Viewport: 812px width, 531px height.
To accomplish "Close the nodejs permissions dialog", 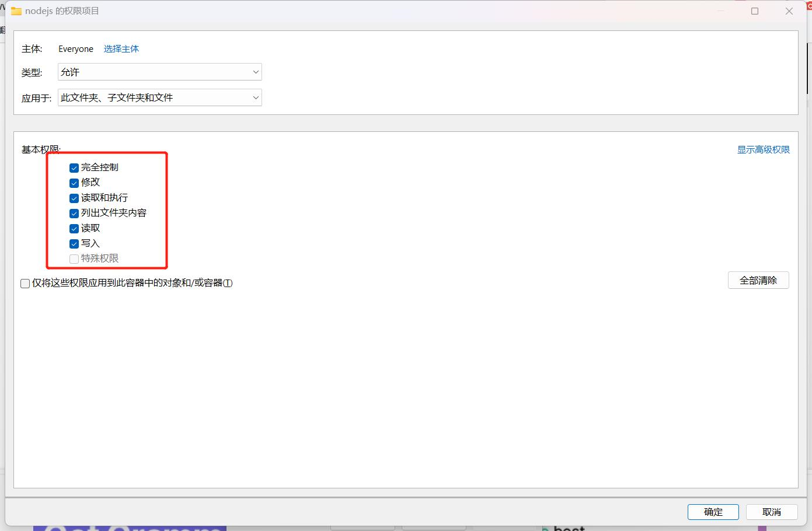I will (789, 11).
